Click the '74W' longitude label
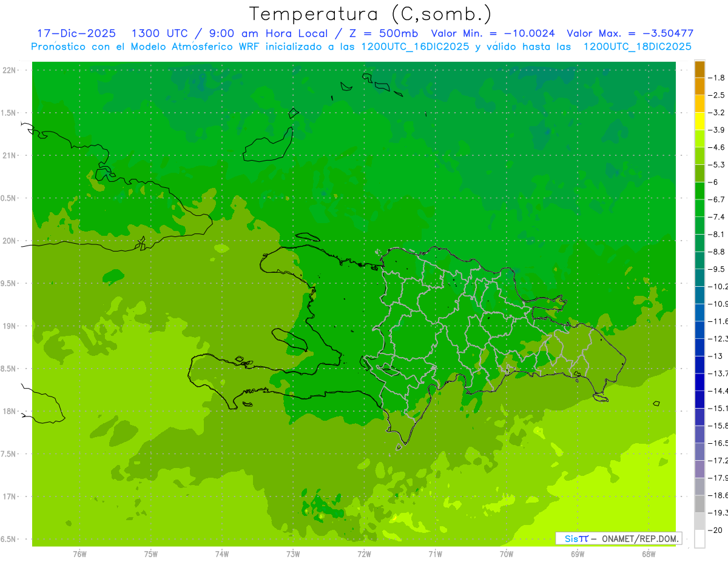 222,554
